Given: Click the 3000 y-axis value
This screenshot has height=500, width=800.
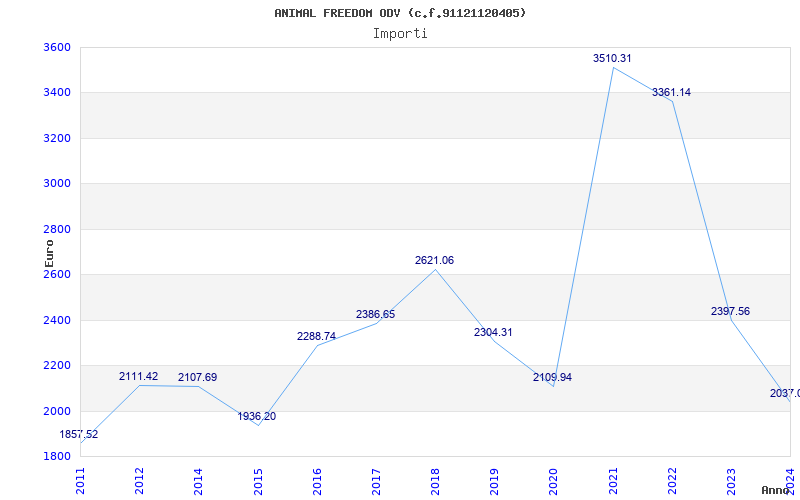Looking at the screenshot, I should point(57,184).
